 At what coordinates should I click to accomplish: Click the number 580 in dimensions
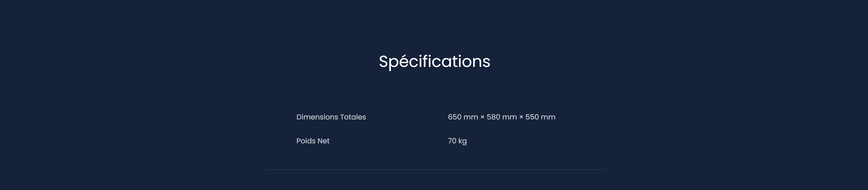tap(493, 117)
